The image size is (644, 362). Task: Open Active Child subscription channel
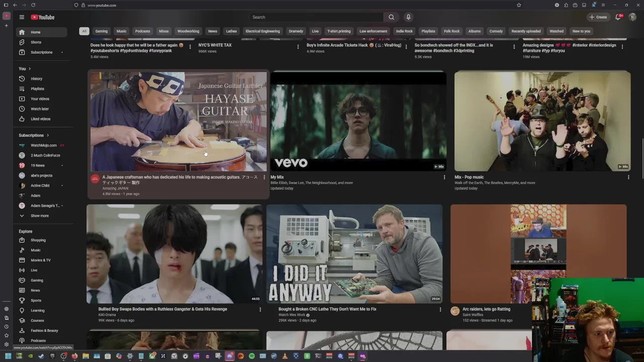click(x=40, y=186)
